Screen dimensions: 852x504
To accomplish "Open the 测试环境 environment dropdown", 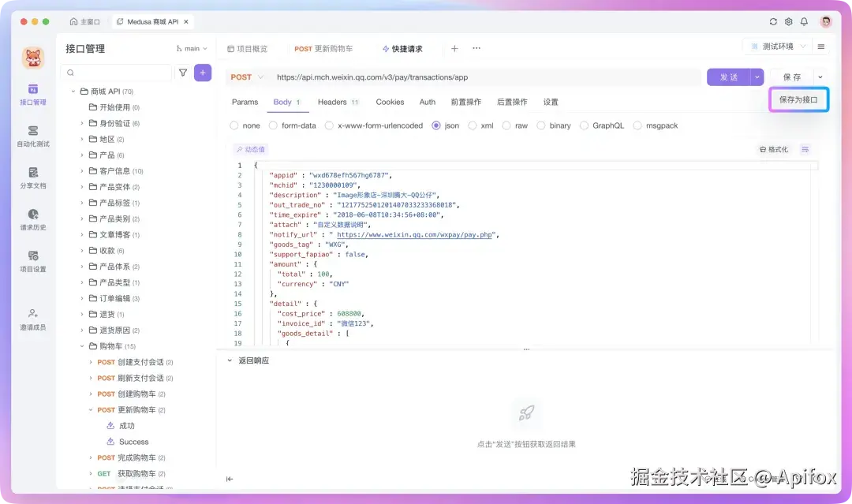I will pos(779,46).
